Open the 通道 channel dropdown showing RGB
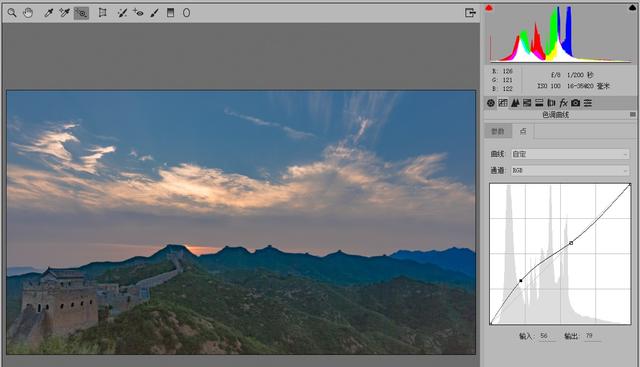The image size is (640, 367). [570, 171]
